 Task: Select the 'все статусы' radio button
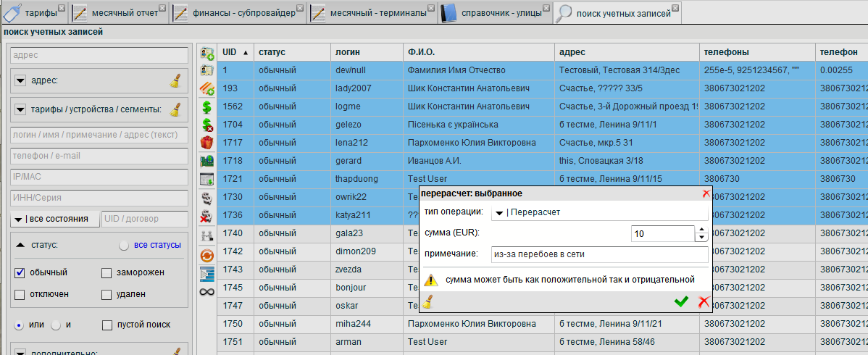(125, 245)
